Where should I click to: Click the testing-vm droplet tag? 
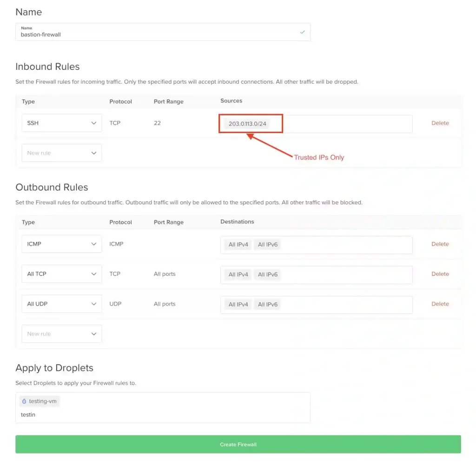point(40,401)
